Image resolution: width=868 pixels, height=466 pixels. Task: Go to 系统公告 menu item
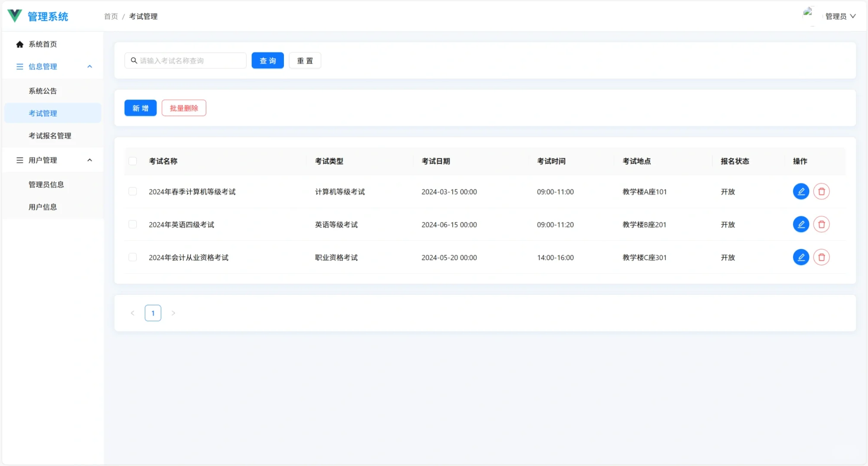tap(43, 91)
